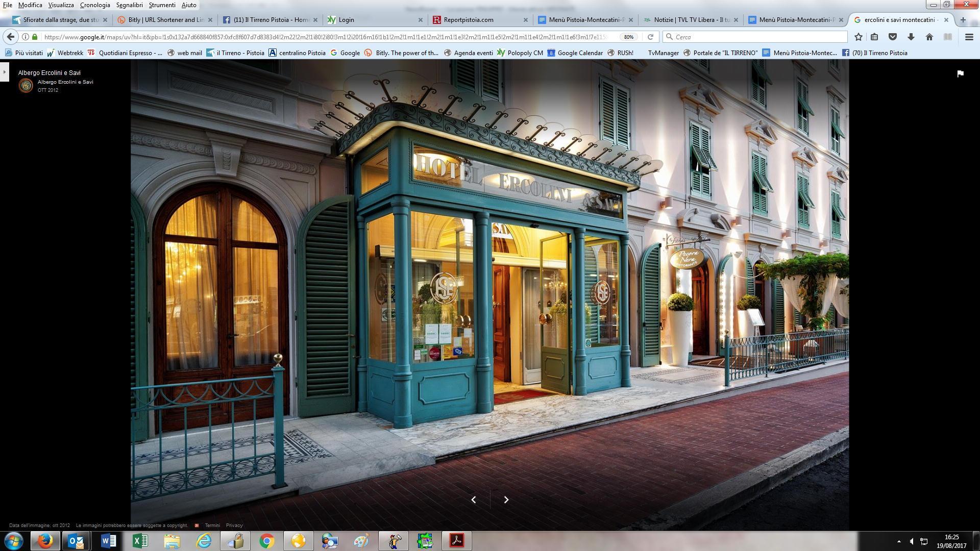Open the centralino Pistoia bookmark
980x551 pixels.
(297, 53)
